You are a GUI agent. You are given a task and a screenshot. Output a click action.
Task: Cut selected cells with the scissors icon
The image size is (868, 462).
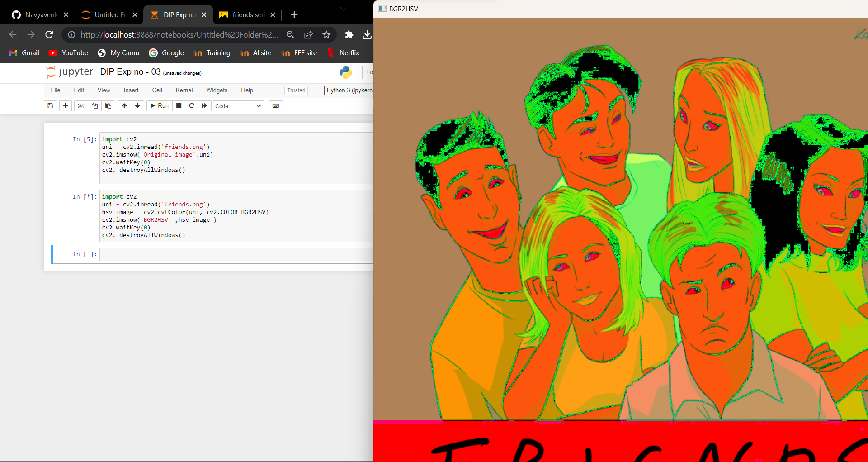(x=81, y=106)
